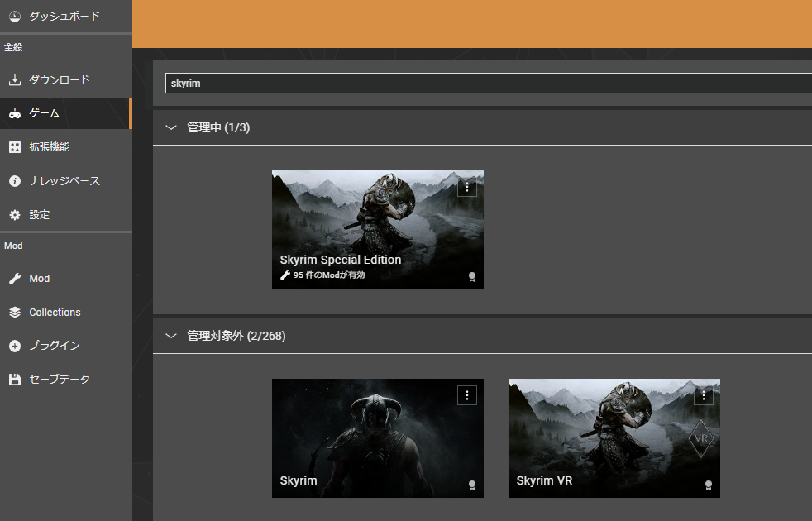
Task: Click the info icon beside ナレッジベース
Action: pyautogui.click(x=15, y=181)
